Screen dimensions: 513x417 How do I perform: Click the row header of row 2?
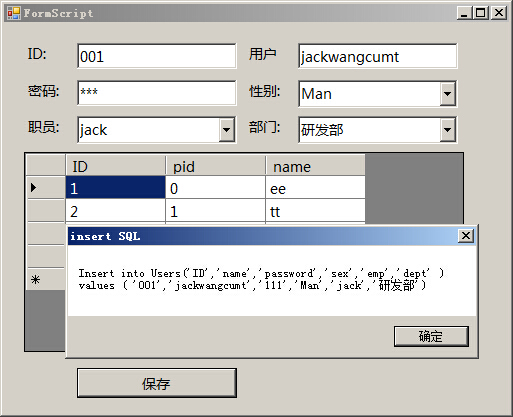tap(46, 211)
